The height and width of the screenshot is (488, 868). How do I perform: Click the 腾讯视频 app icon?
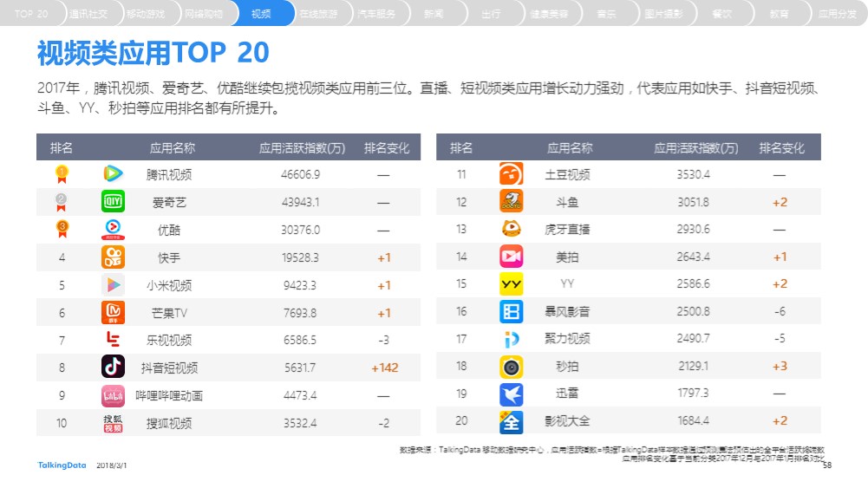click(113, 173)
